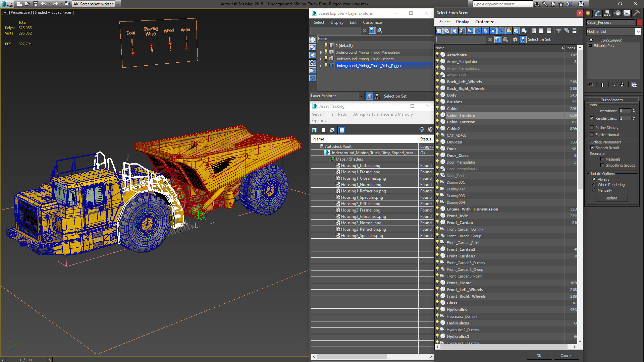Open the Paths menu in Asset Tracking

pyautogui.click(x=342, y=114)
